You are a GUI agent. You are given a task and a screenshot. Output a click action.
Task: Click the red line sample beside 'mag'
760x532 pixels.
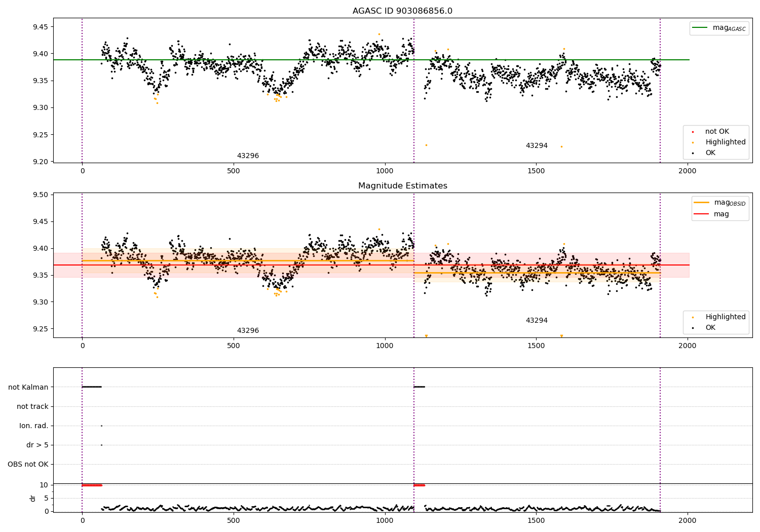[702, 214]
